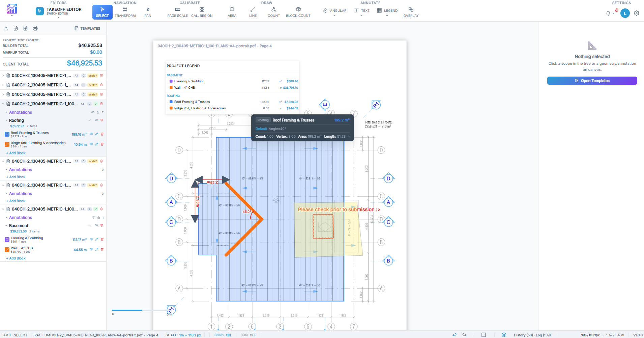Image resolution: width=644 pixels, height=338 pixels.
Task: Click the Transform toolbar item
Action: pyautogui.click(x=125, y=12)
